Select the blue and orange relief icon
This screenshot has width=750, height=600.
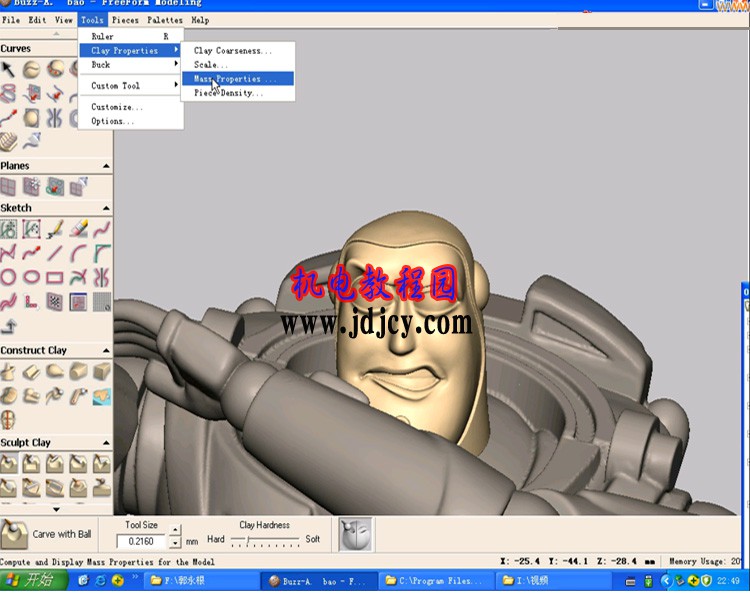[101, 397]
